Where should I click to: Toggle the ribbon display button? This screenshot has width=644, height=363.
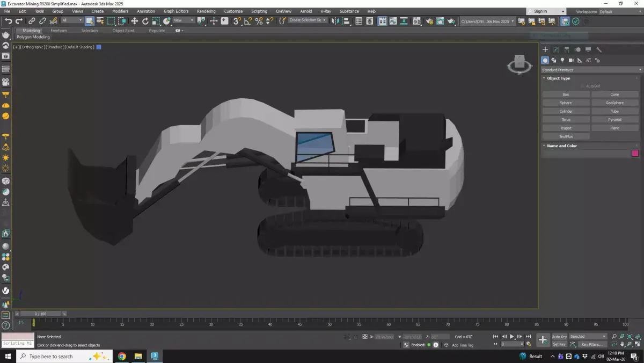click(383, 21)
